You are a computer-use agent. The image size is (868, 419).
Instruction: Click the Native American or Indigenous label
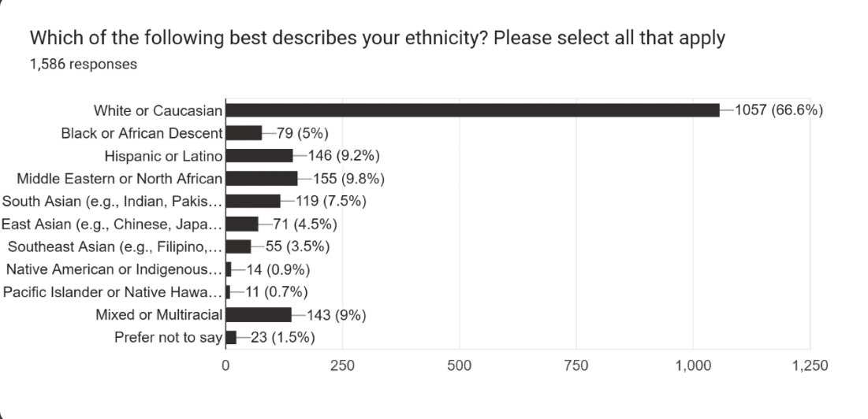(114, 269)
